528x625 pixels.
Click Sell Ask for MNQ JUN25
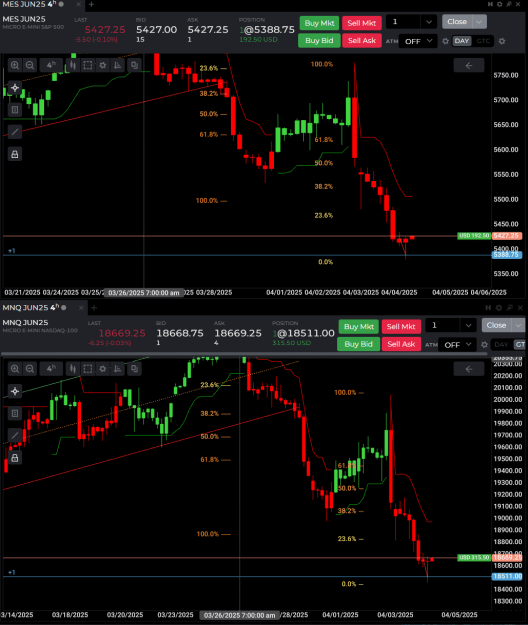click(x=401, y=344)
